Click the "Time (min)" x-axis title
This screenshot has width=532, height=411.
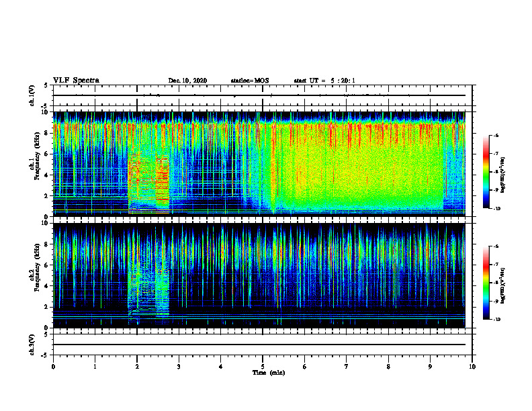click(269, 373)
